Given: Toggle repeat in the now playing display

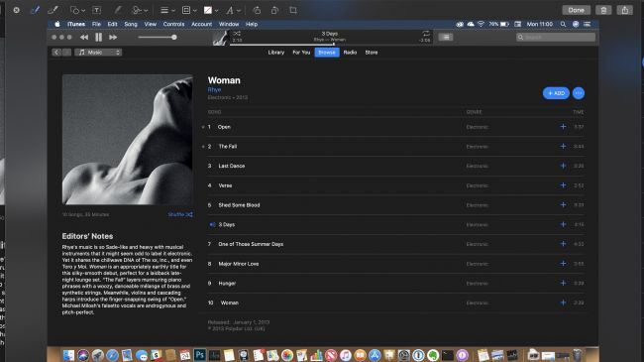Looking at the screenshot, I should 426,34.
